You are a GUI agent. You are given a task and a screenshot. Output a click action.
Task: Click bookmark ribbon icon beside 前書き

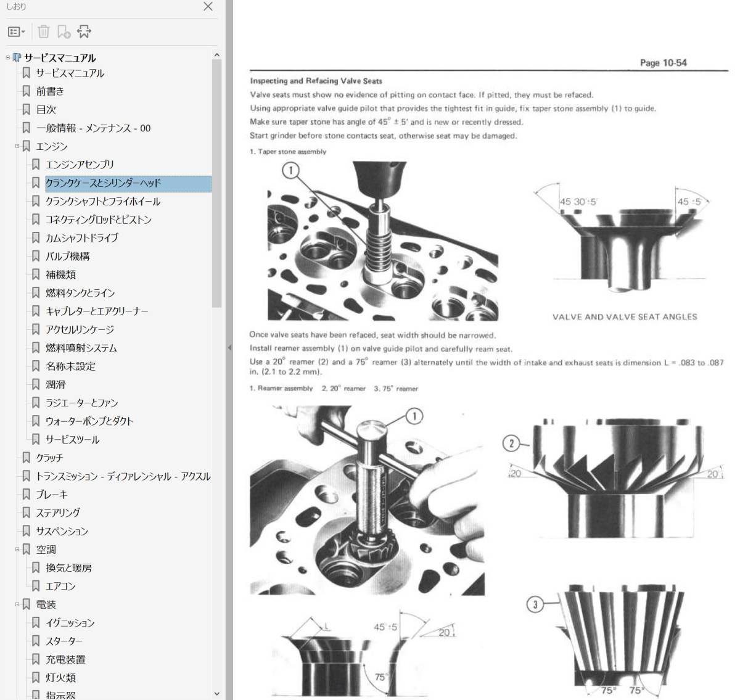pos(26,91)
